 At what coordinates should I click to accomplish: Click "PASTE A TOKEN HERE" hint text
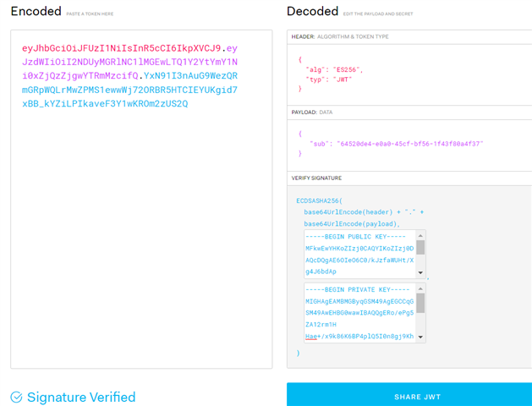click(90, 14)
